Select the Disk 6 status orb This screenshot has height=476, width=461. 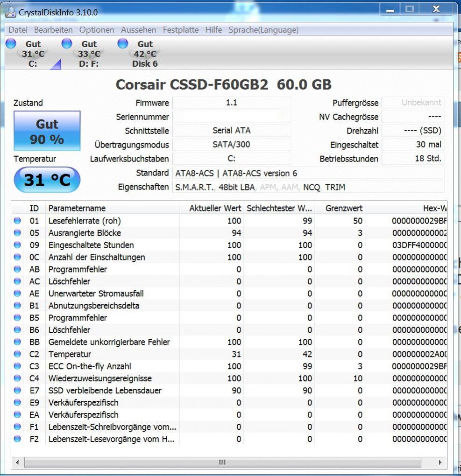pyautogui.click(x=123, y=43)
